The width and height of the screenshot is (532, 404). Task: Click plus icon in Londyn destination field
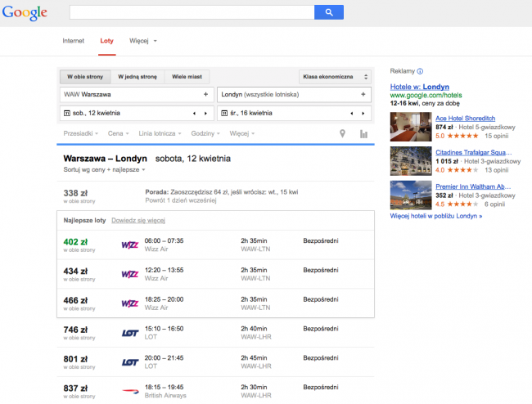(x=363, y=94)
